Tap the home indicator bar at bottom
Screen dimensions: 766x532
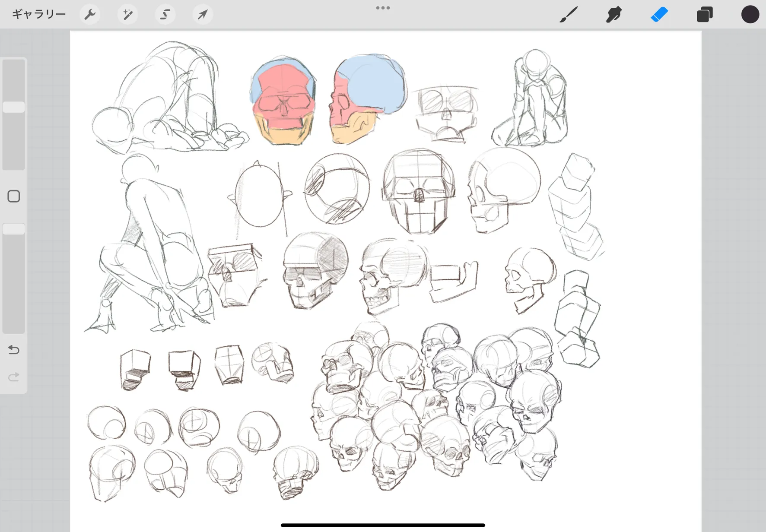pos(383,525)
